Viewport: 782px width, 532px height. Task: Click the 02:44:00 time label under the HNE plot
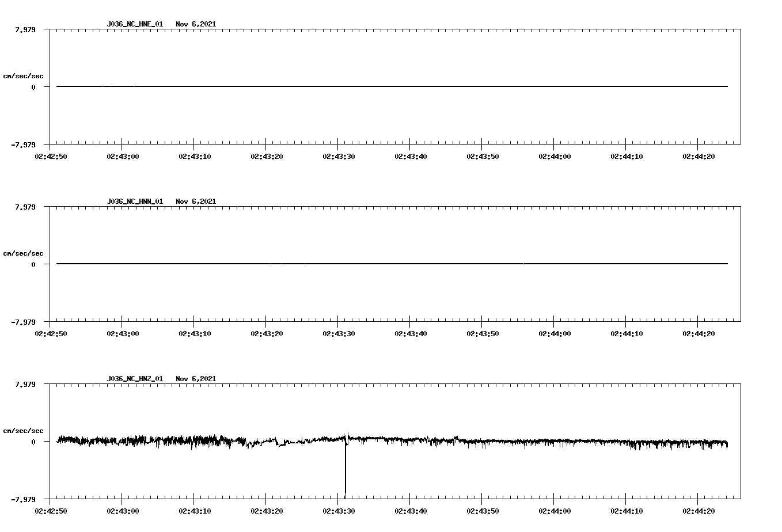click(x=554, y=156)
